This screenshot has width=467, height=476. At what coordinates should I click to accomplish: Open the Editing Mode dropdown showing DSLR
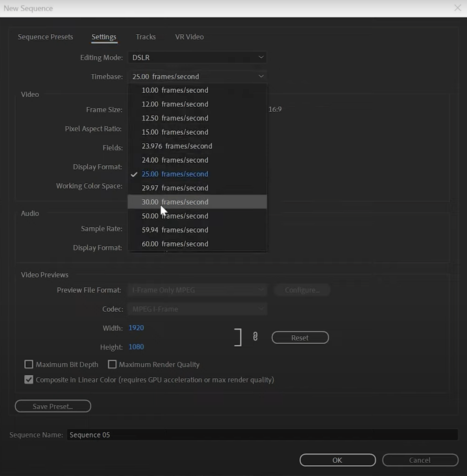(x=197, y=58)
